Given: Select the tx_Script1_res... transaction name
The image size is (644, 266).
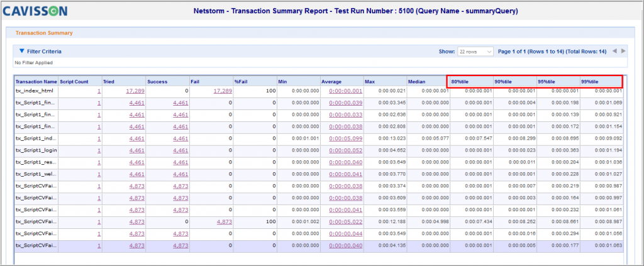Looking at the screenshot, I should tap(35, 162).
